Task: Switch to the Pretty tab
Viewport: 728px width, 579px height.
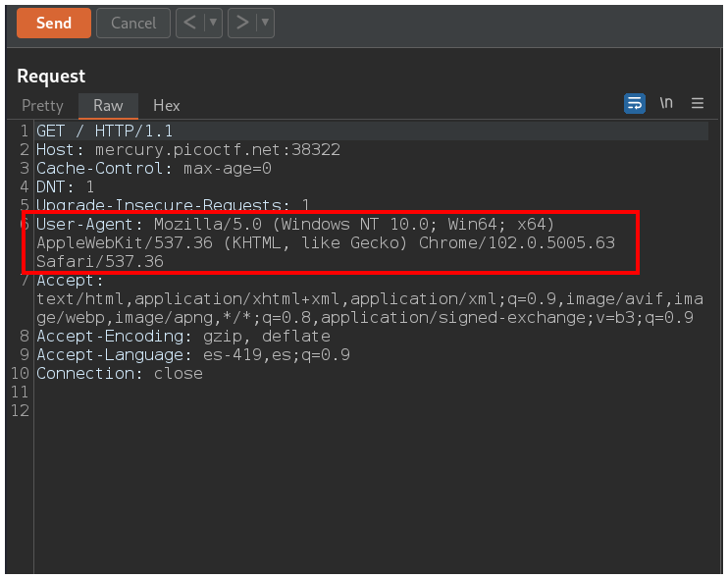Action: 42,105
